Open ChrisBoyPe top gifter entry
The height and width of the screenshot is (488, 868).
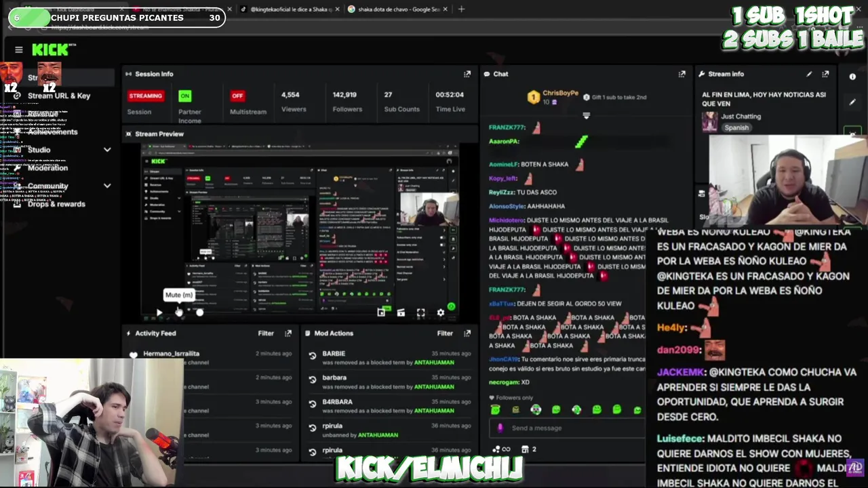(553, 97)
